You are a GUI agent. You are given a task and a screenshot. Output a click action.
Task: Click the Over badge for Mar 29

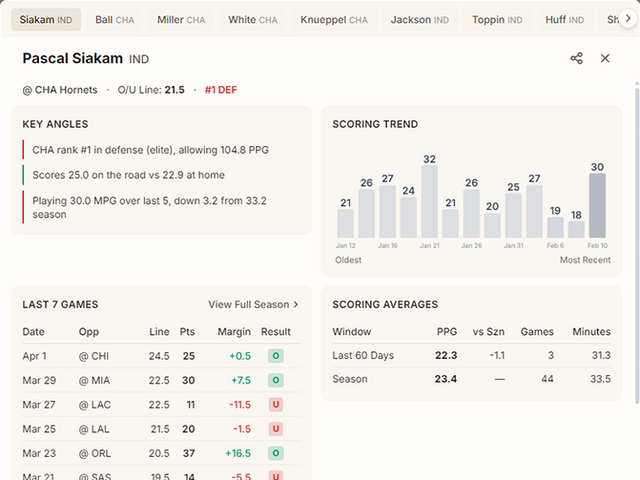pyautogui.click(x=276, y=380)
